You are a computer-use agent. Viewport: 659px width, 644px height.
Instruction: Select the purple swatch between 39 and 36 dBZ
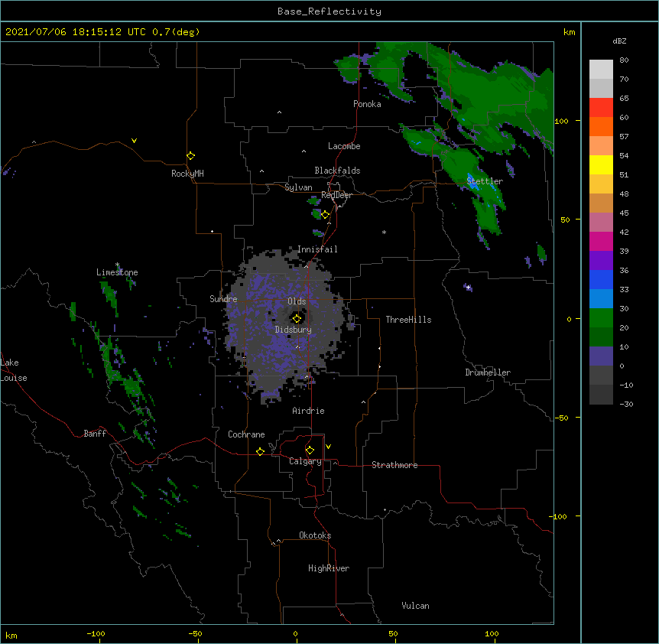click(601, 261)
